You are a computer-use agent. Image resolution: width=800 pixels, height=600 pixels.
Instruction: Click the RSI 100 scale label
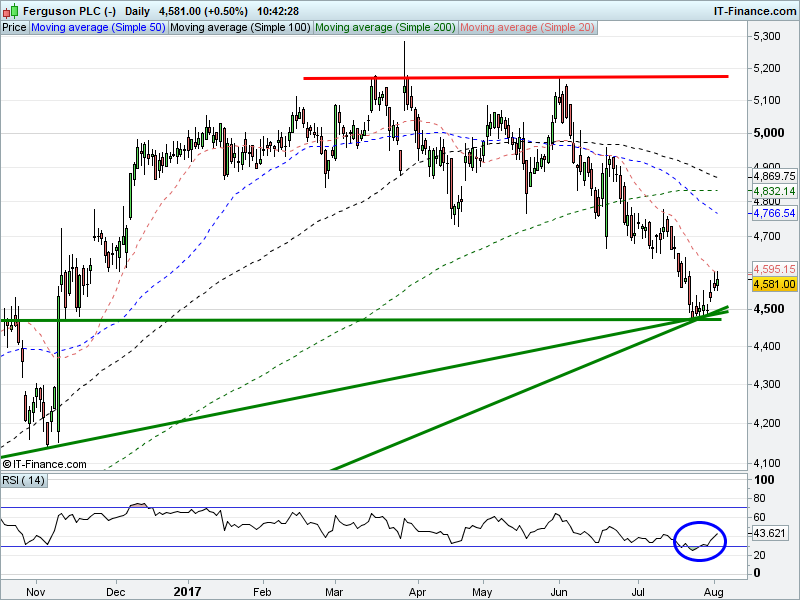[764, 480]
